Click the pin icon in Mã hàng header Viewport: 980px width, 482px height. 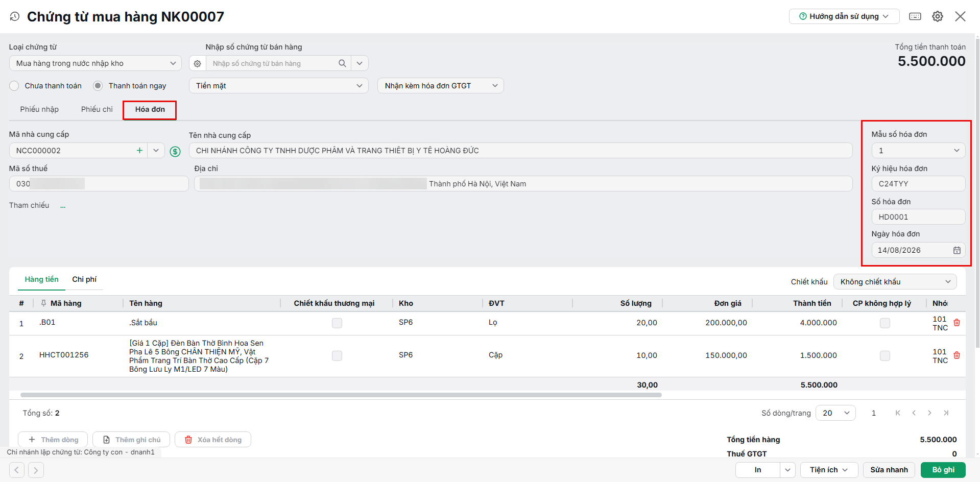pos(43,303)
